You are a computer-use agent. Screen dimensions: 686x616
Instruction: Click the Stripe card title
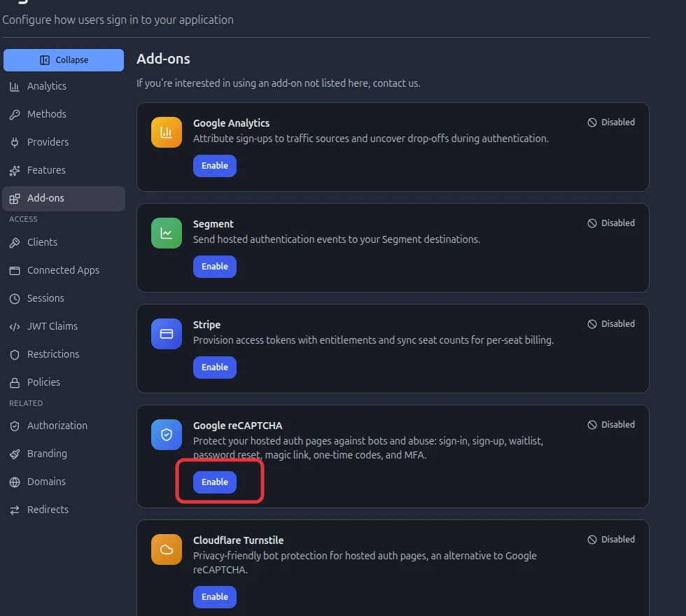(x=207, y=325)
